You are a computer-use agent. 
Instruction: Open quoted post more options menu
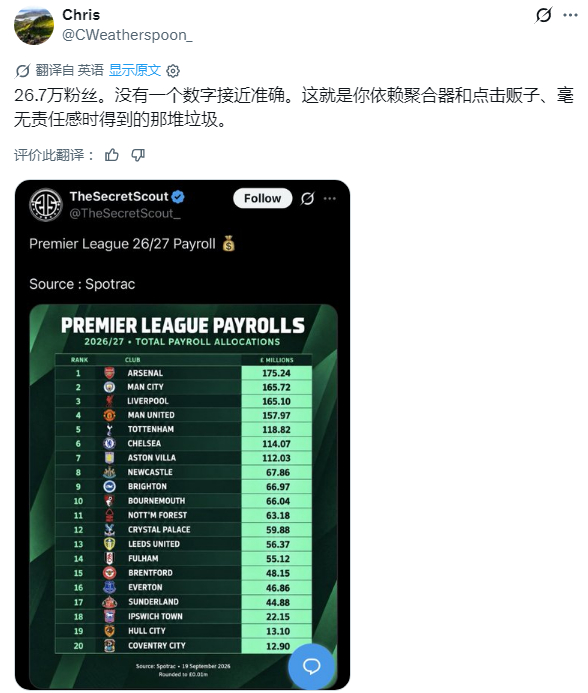pos(330,198)
